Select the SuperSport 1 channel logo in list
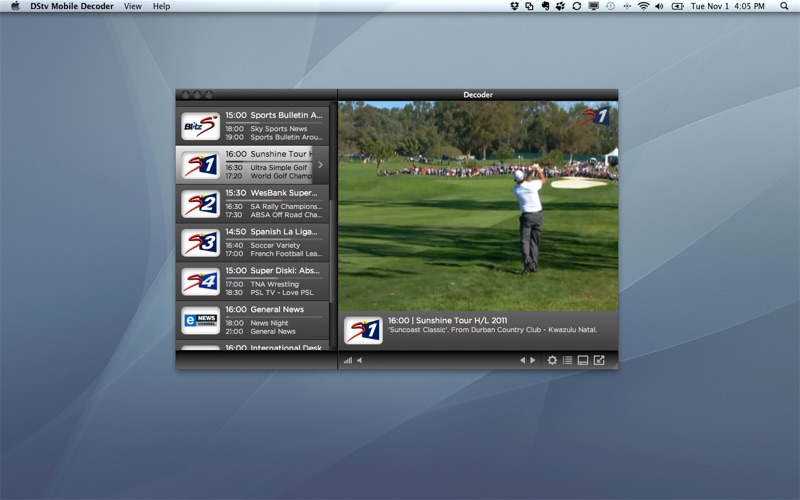This screenshot has height=500, width=800. point(201,165)
